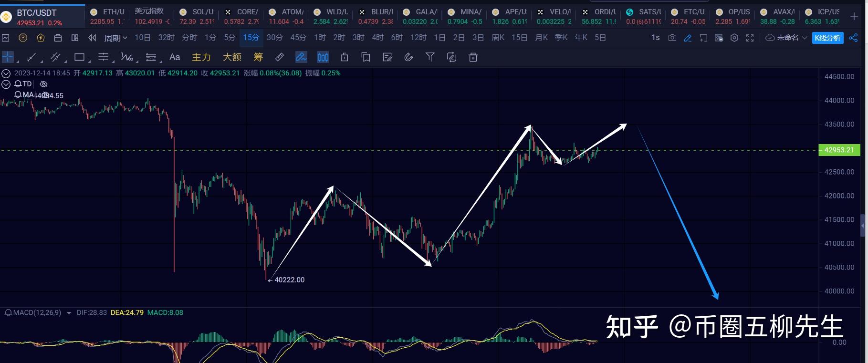Click the 大额 indicator button
The width and height of the screenshot is (868, 363).
pyautogui.click(x=232, y=57)
